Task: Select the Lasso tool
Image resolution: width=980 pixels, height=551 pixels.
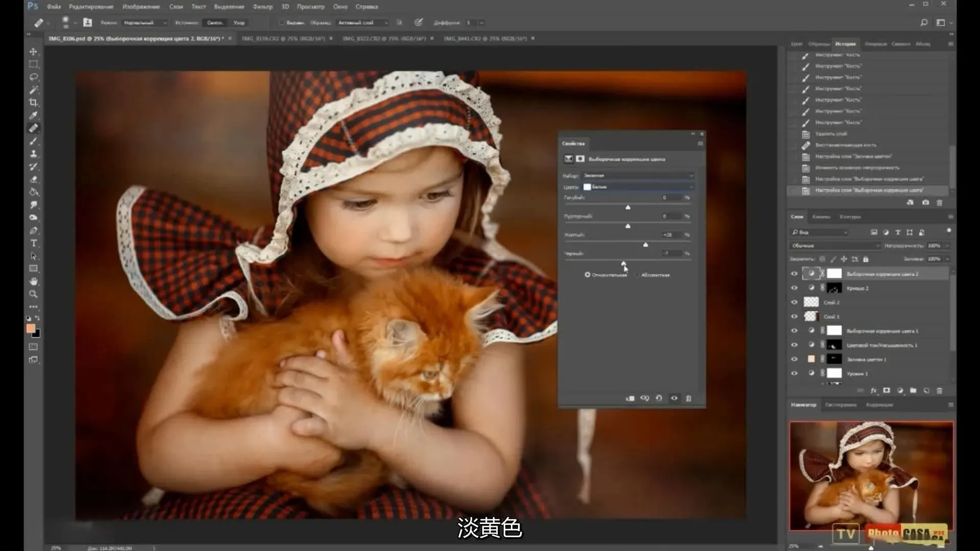Action: click(x=34, y=77)
